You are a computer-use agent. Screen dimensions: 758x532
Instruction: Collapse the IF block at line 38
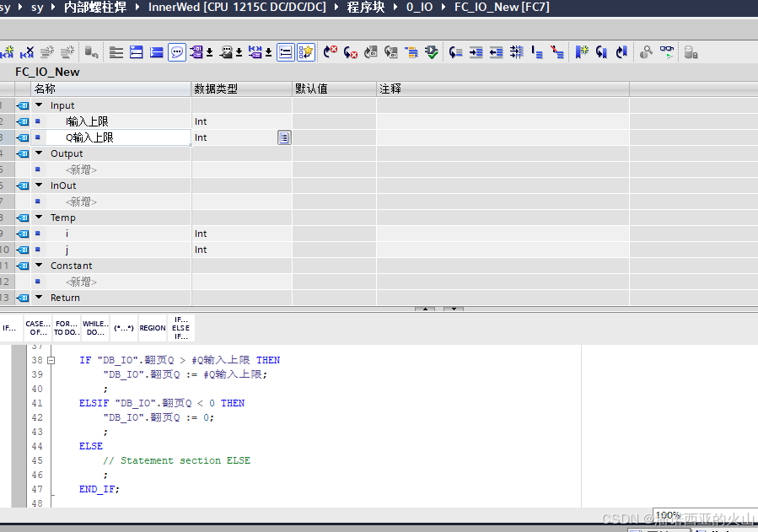pyautogui.click(x=51, y=361)
